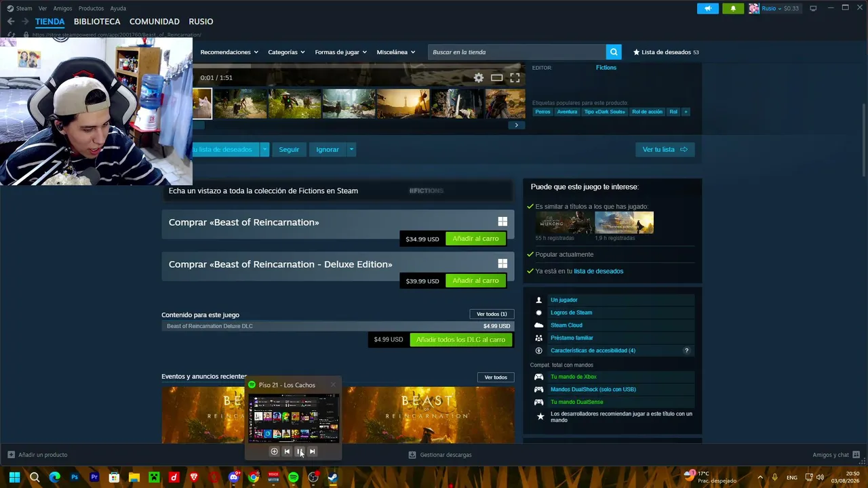Click the Big Picture mode monitor icon
Viewport: 868px width, 488px height.
[x=813, y=8]
